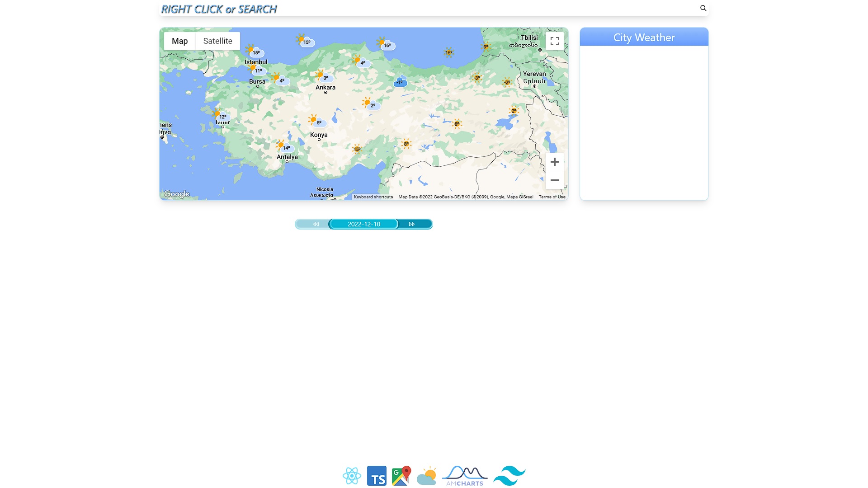The image size is (868, 488).
Task: Switch to Satellite view type
Action: tap(217, 41)
